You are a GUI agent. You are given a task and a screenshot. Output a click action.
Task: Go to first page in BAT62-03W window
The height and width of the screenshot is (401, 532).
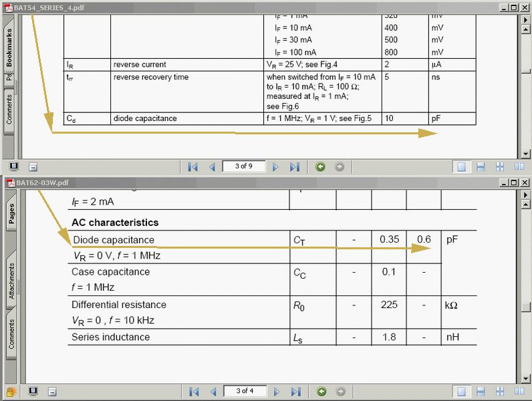click(194, 392)
